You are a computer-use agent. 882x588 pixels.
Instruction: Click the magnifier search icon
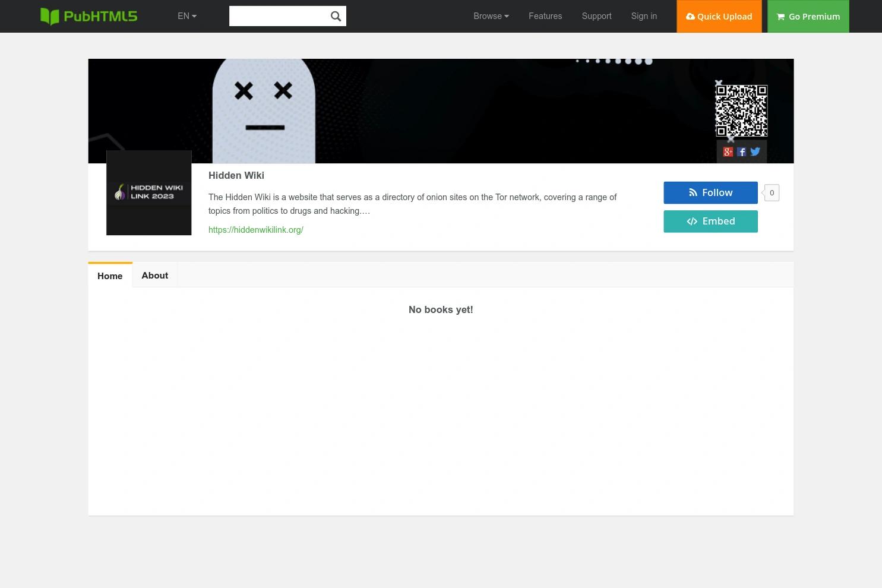coord(336,16)
